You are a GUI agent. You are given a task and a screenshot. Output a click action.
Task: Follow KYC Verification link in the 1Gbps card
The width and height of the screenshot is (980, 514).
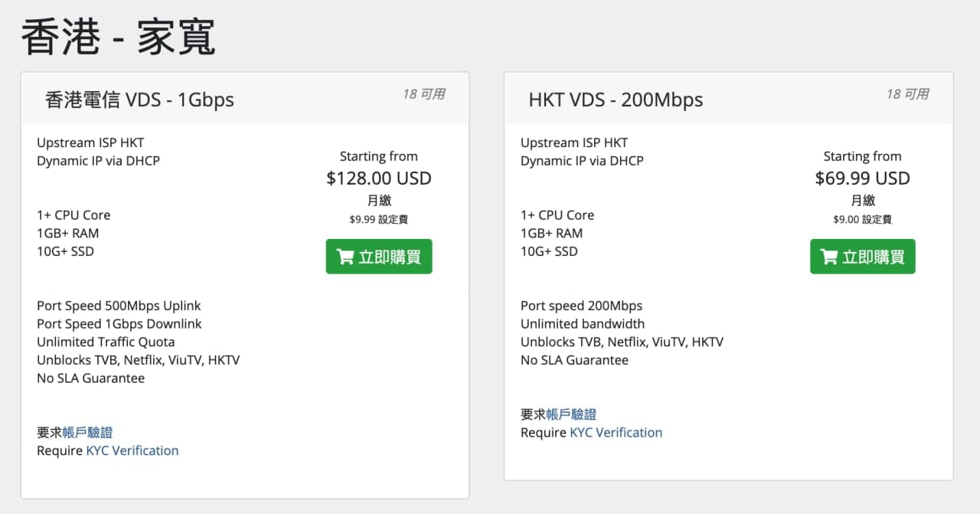click(x=132, y=450)
